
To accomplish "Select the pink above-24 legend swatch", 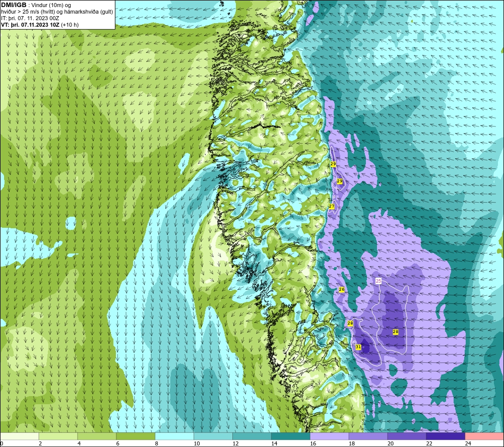I will 484,436.
